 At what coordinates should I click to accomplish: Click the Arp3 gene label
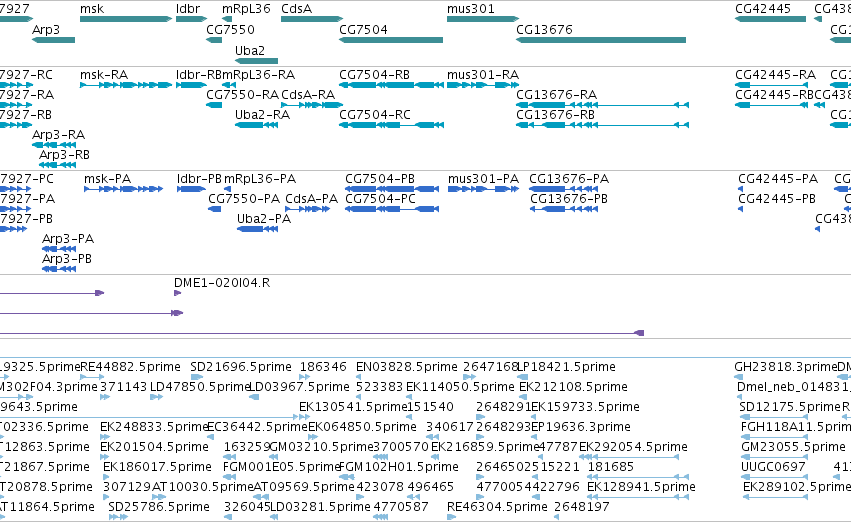coord(46,29)
